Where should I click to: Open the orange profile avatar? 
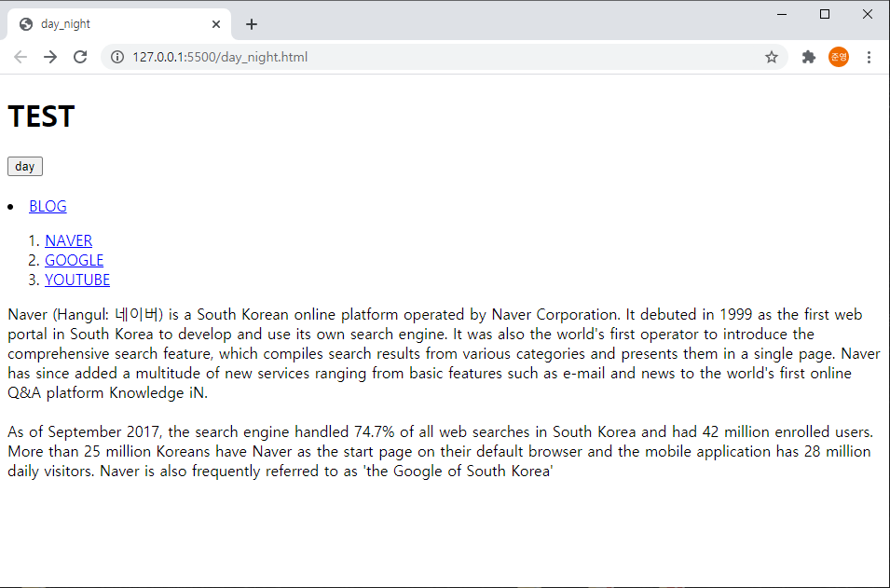[x=839, y=57]
